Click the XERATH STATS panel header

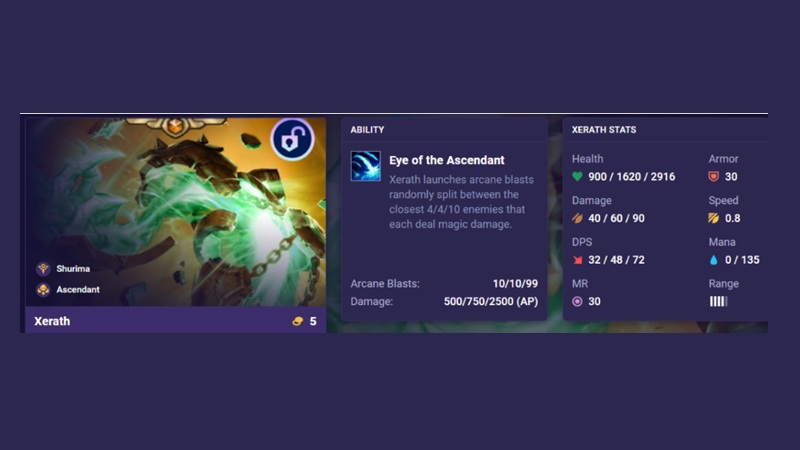tap(604, 130)
